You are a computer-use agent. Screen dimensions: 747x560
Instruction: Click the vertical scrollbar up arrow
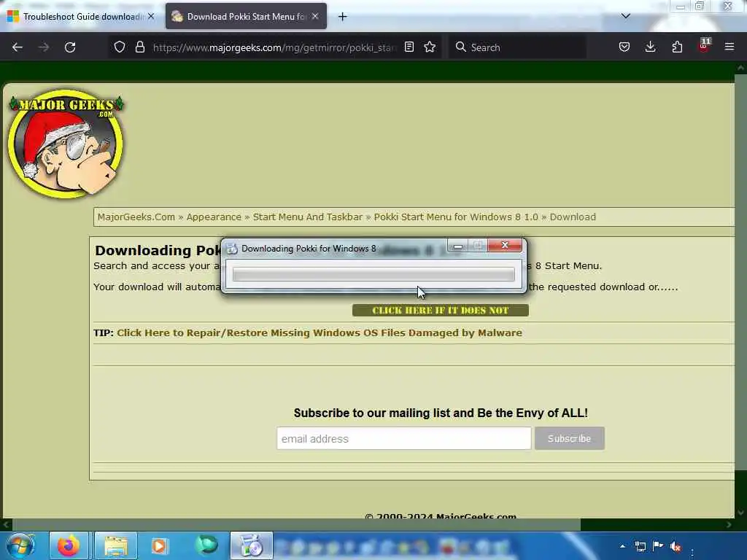point(740,68)
